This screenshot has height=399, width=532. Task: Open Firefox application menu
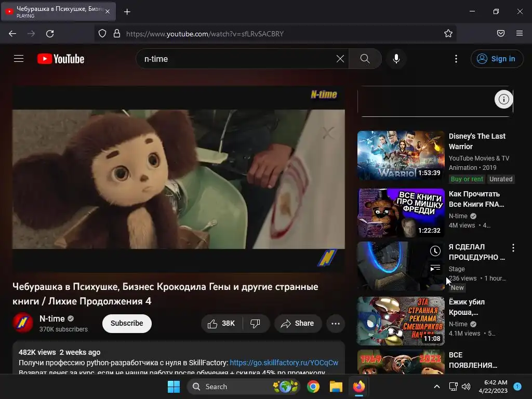[x=520, y=33]
